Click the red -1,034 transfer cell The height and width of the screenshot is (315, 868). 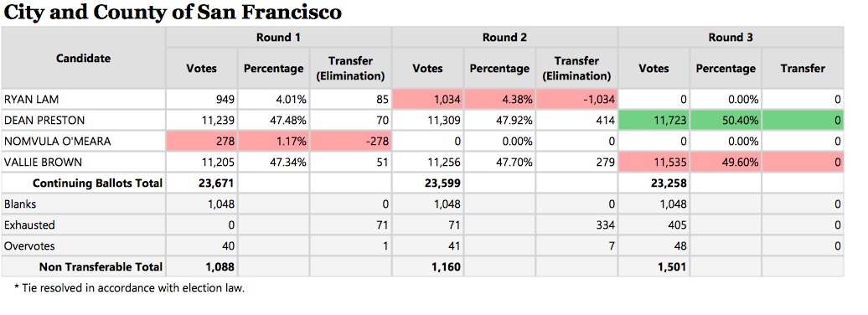pyautogui.click(x=577, y=100)
